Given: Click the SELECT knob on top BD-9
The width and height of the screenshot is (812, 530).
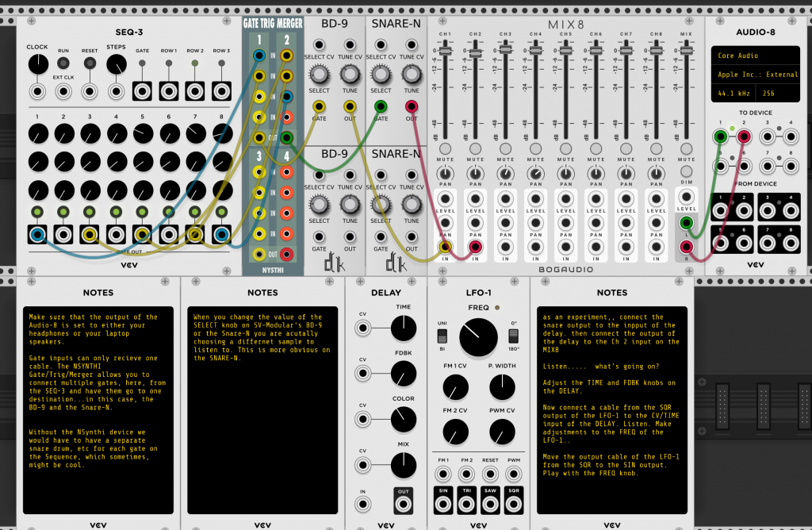Looking at the screenshot, I should click(x=319, y=75).
